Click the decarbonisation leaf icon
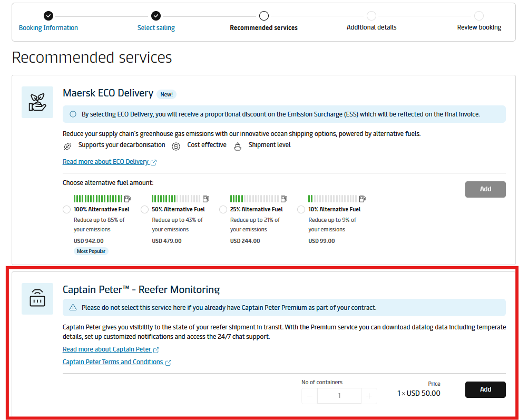 [67, 146]
